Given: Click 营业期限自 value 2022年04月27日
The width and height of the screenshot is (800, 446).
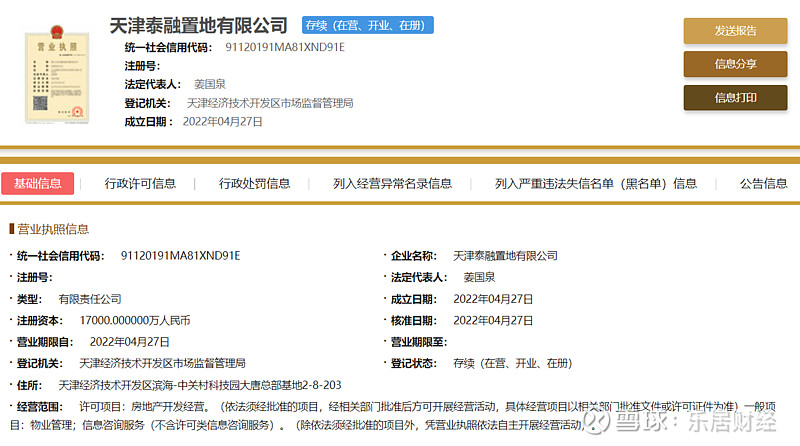Looking at the screenshot, I should coord(130,342).
